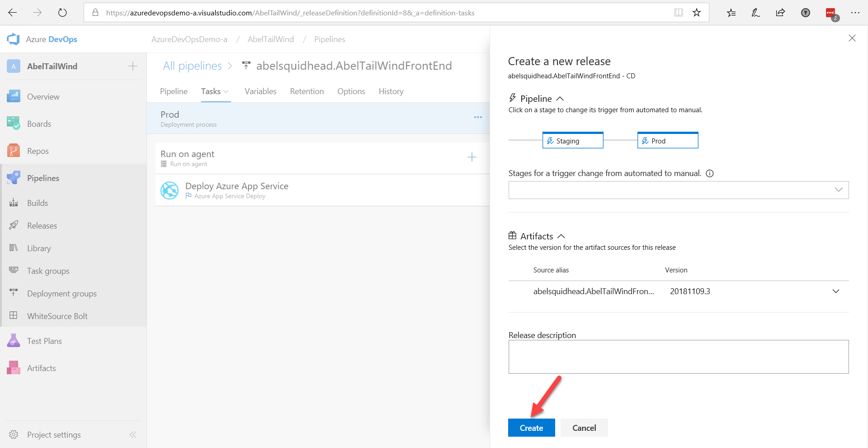The width and height of the screenshot is (868, 448).
Task: Click the AbelTailWind project name
Action: coord(52,66)
